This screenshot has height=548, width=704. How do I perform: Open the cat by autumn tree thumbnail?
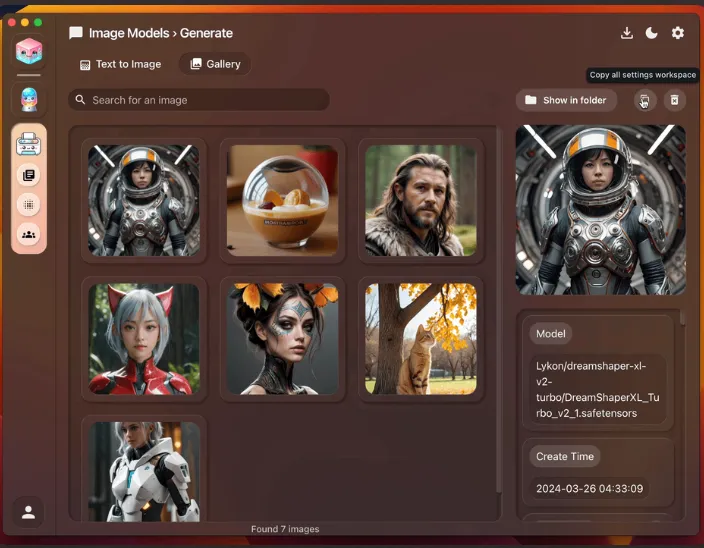(x=420, y=338)
